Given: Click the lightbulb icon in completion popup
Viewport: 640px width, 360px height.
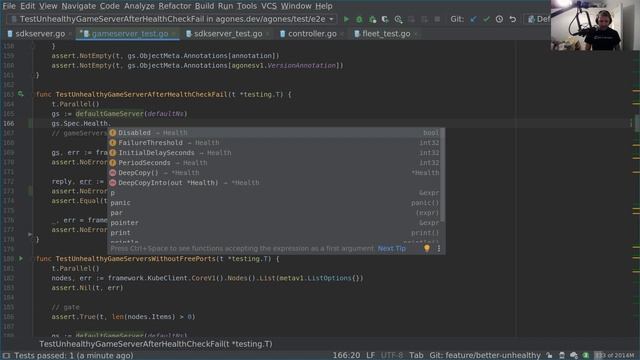Looking at the screenshot, I should 427,248.
